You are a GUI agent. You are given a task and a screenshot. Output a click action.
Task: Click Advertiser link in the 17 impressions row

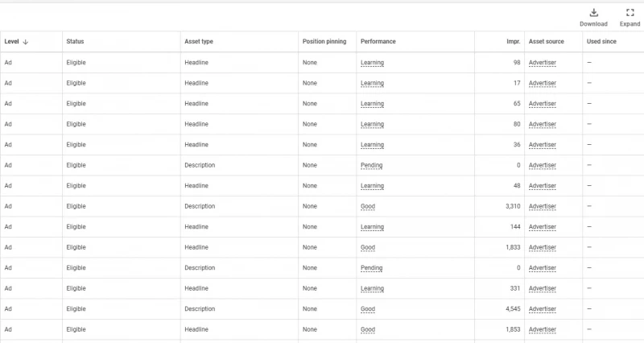pyautogui.click(x=542, y=83)
